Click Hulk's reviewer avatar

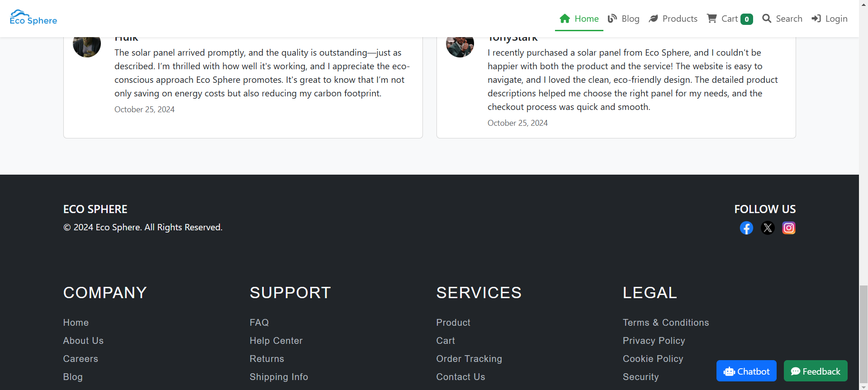(x=87, y=47)
